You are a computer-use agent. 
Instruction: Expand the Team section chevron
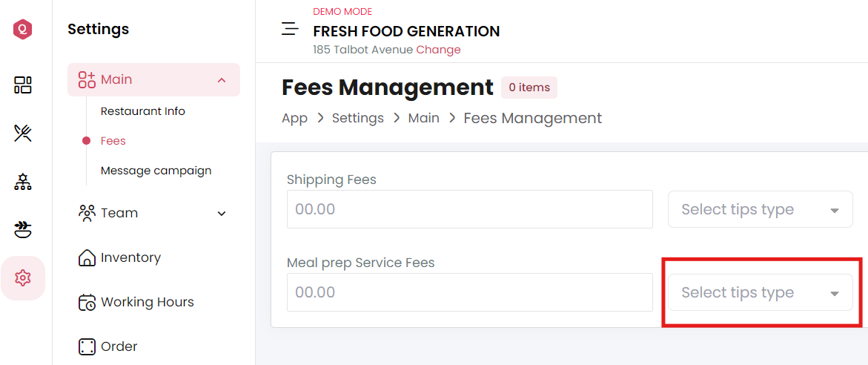222,213
